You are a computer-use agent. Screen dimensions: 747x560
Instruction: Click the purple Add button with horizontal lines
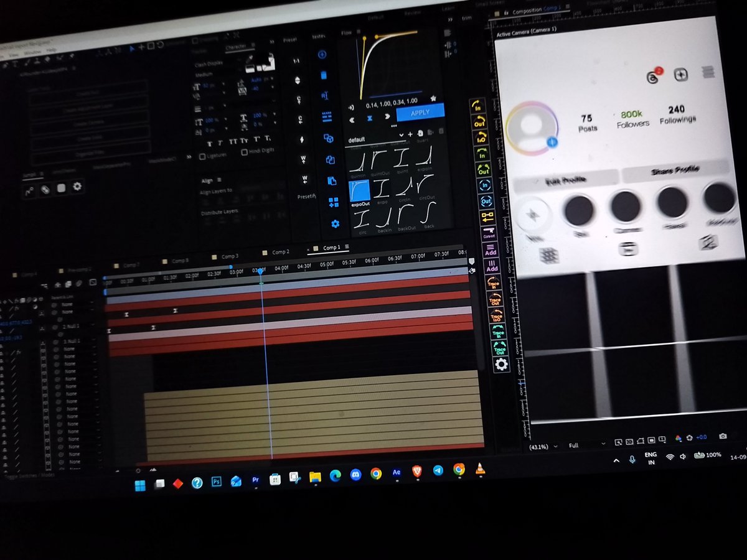coord(490,250)
